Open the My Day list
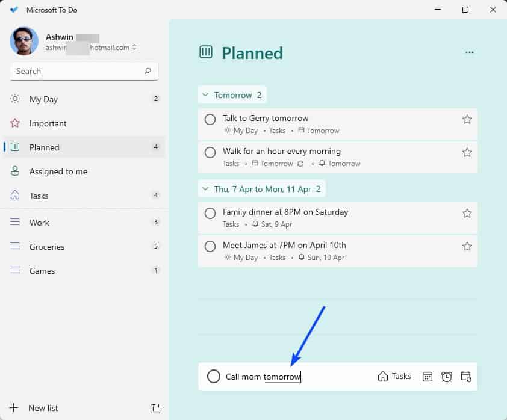This screenshot has height=420, width=507. [43, 99]
